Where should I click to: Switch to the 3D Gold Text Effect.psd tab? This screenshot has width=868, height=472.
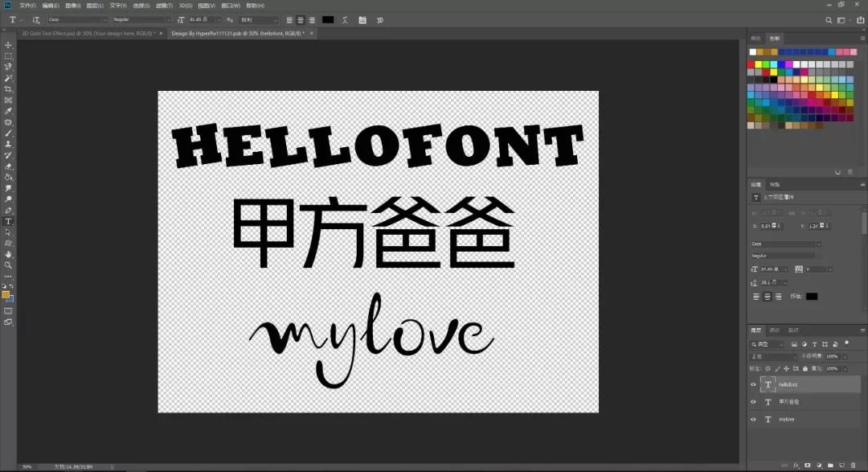(x=88, y=33)
